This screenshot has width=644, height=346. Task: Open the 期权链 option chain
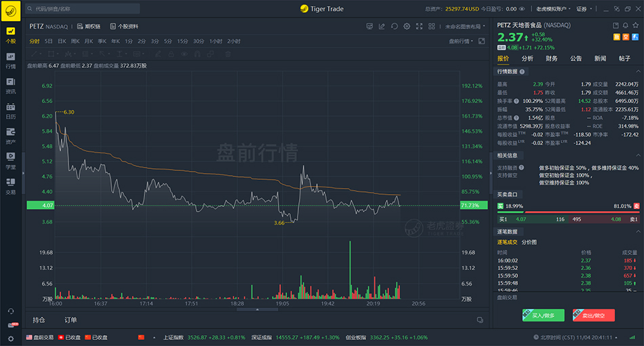89,26
